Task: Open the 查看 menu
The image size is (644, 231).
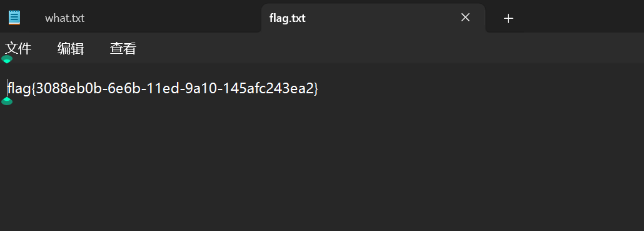Action: (123, 48)
